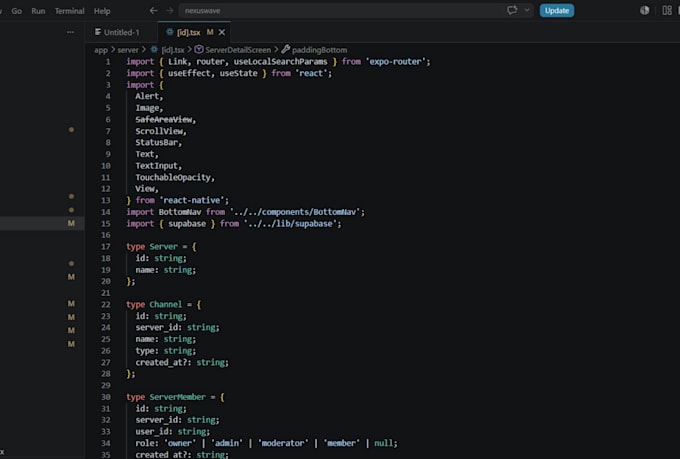Click the Alert import on line 4
Image resolution: width=680 pixels, height=459 pixels.
tap(147, 96)
